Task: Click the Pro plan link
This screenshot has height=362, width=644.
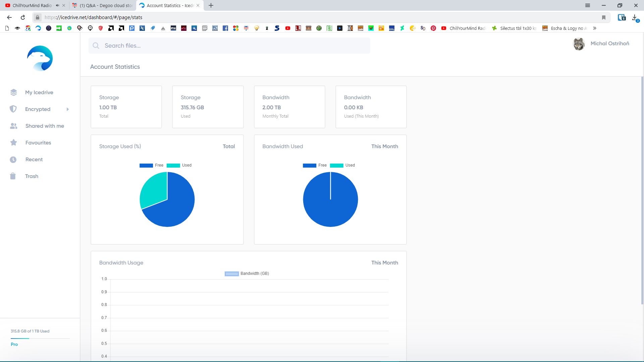Action: click(x=14, y=344)
